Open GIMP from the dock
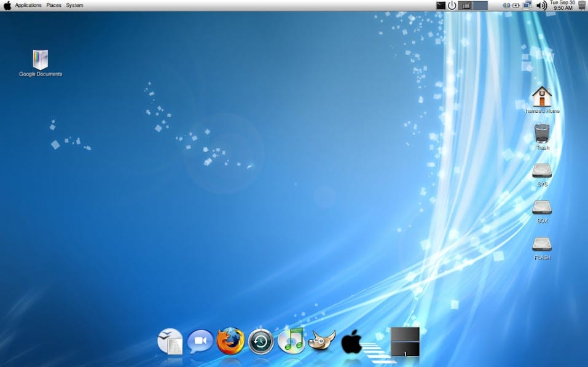The width and height of the screenshot is (588, 367). pos(321,341)
